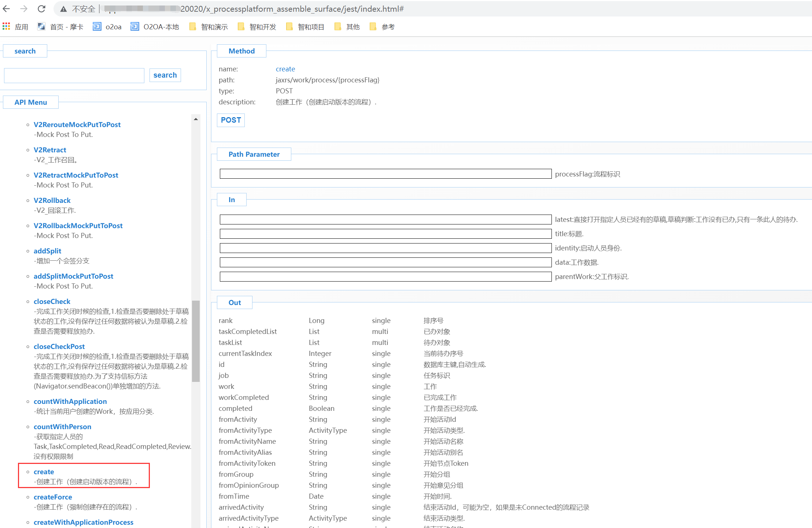Screen dimensions: 812x528
Task: Click the browser back arrow icon
Action: tap(7, 9)
